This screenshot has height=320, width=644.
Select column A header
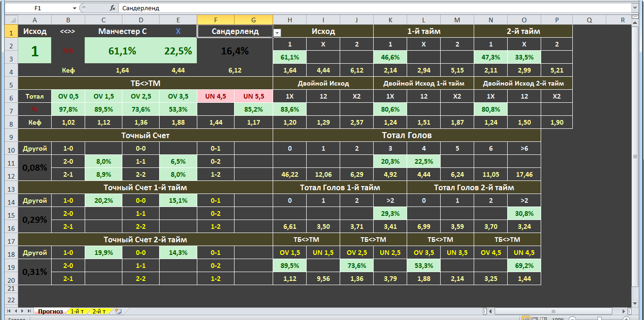(35, 20)
